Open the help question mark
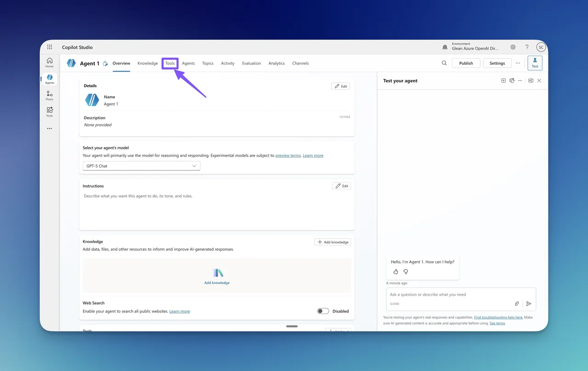This screenshot has width=588, height=371. (x=527, y=47)
